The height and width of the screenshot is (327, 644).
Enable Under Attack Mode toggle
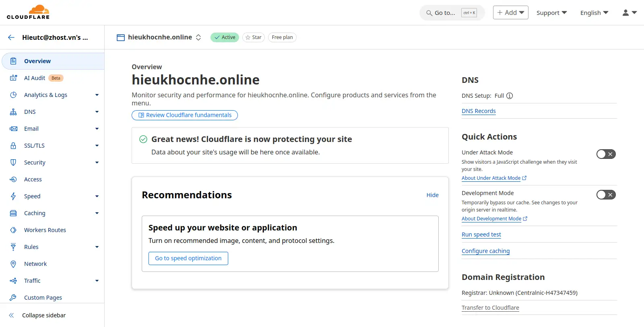pyautogui.click(x=606, y=154)
